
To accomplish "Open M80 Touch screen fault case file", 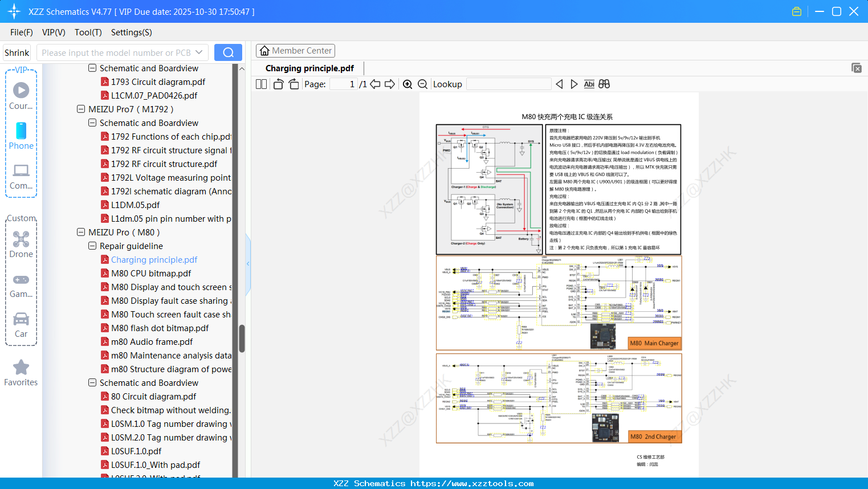I will (166, 315).
